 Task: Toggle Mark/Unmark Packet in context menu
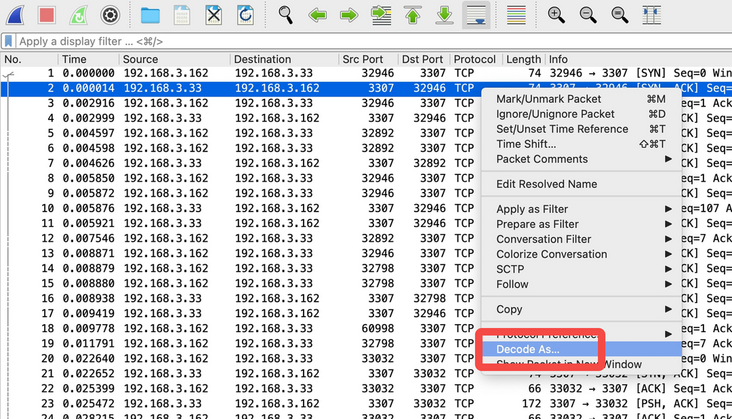(x=548, y=99)
